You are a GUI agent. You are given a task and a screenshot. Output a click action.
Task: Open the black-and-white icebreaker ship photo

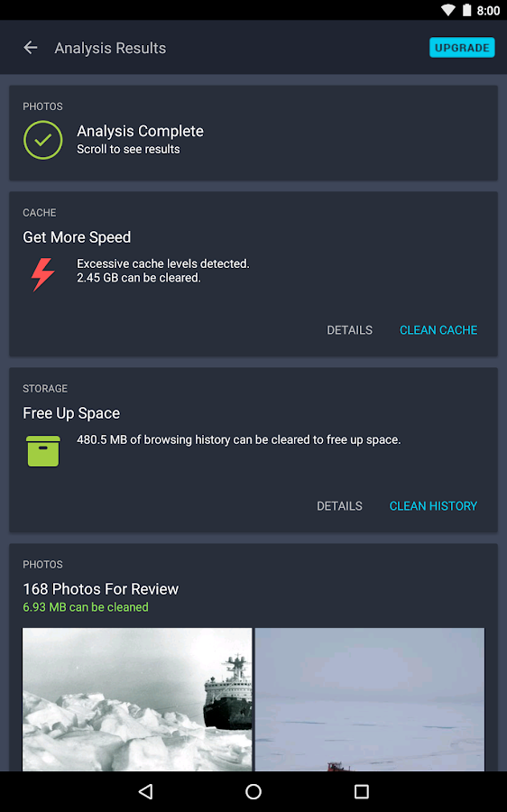click(137, 699)
